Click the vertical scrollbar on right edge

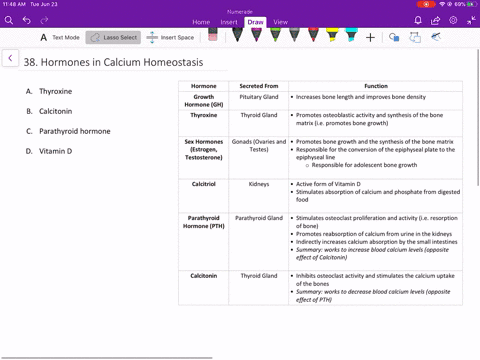coord(478,117)
